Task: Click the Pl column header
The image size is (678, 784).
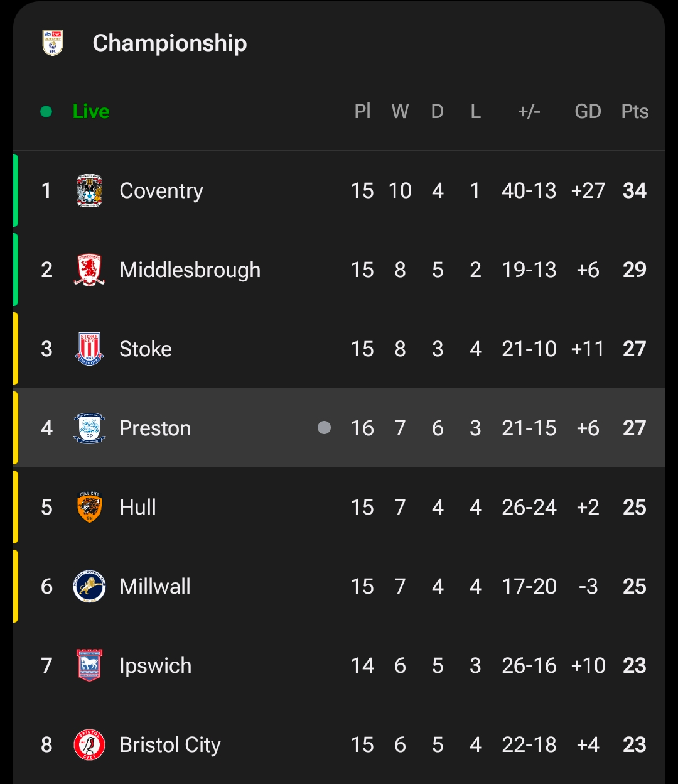Action: click(362, 112)
